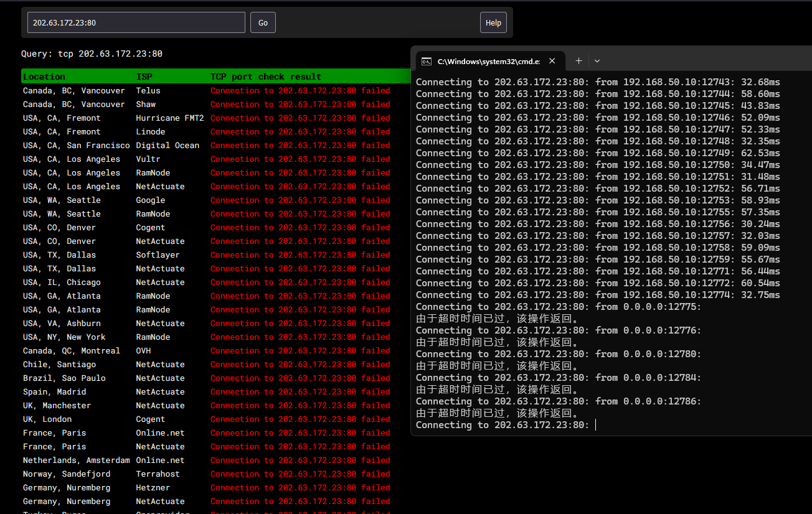Viewport: 812px width, 514px height.
Task: Select the terminal line ending in 58.60ms
Action: [598, 94]
